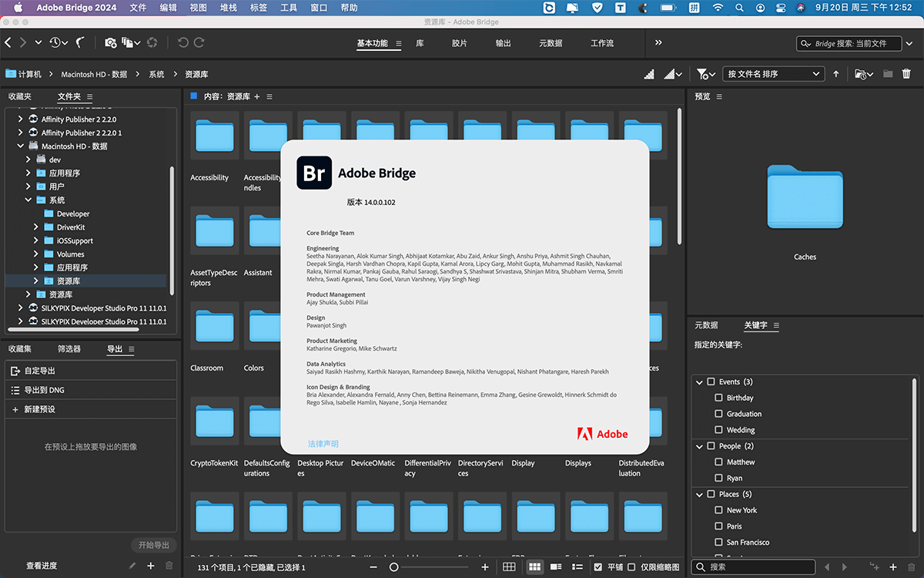The height and width of the screenshot is (578, 924).
Task: Switch to 收藏夹 favorites tab
Action: pyautogui.click(x=20, y=96)
